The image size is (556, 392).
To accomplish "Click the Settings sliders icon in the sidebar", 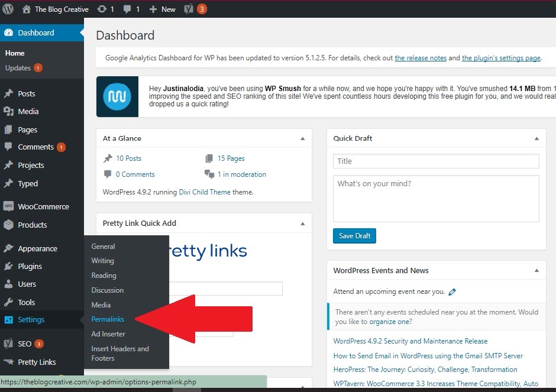I will pos(8,320).
